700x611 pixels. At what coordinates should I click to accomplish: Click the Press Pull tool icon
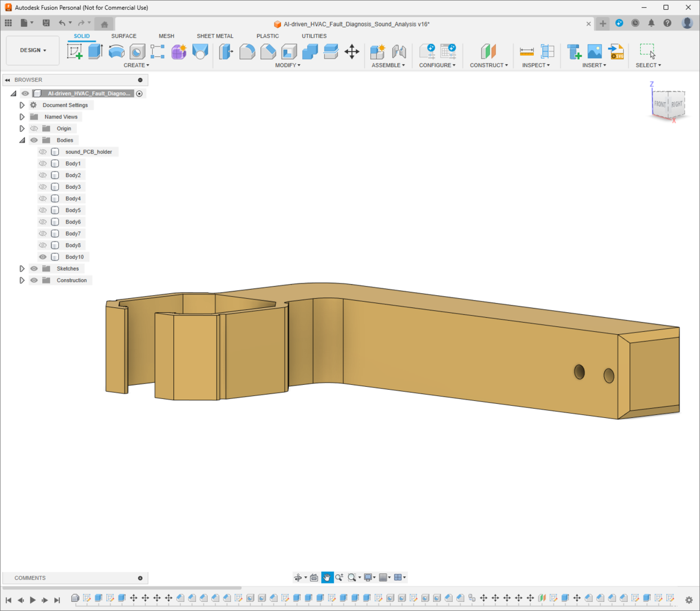tap(226, 51)
